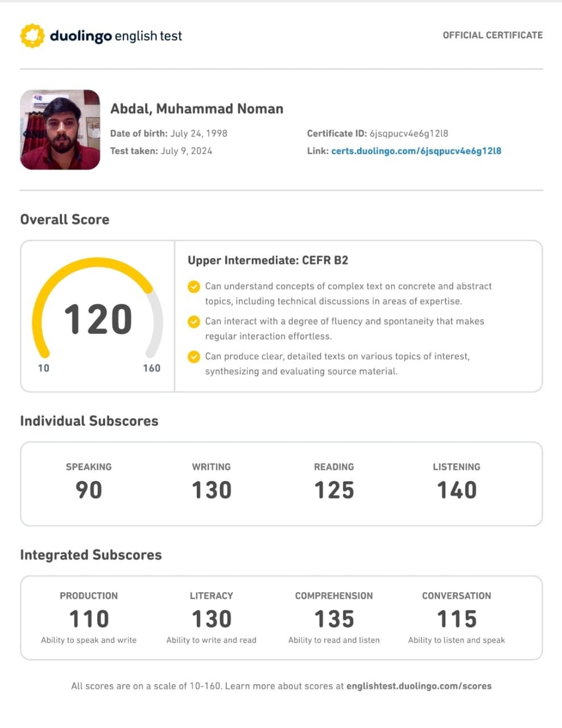Click the Comprehension integrated subscore 135
The width and height of the screenshot is (562, 728).
334,619
